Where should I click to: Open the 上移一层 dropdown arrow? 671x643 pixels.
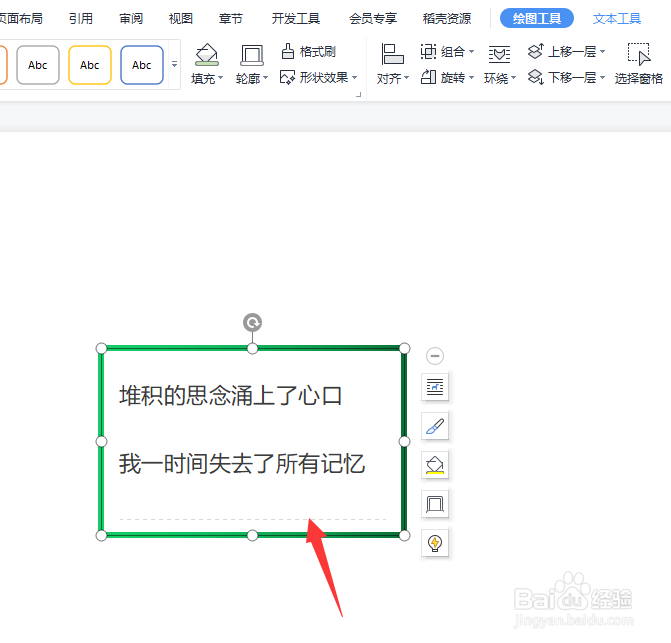point(603,52)
